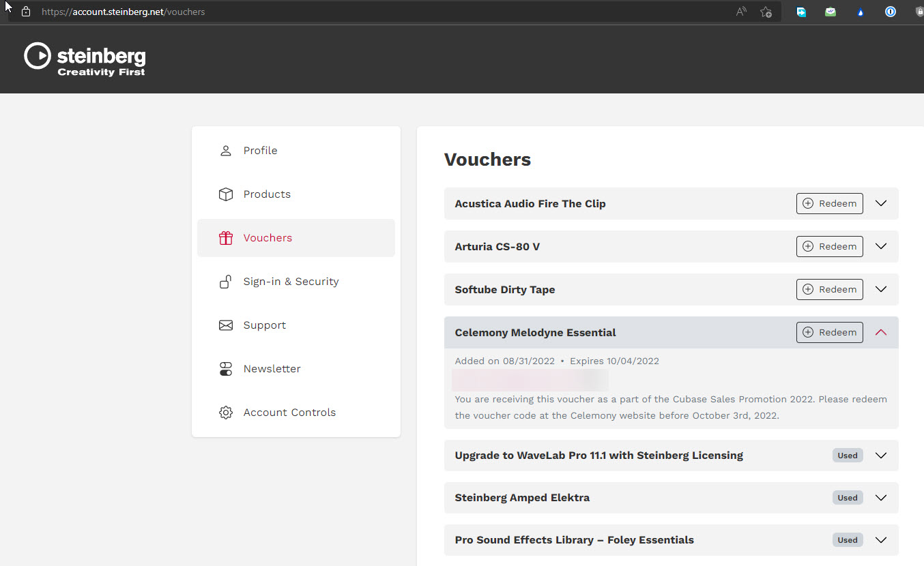The height and width of the screenshot is (566, 924).
Task: Redeem the Celemony Melodyne Essential voucher
Action: tap(829, 332)
